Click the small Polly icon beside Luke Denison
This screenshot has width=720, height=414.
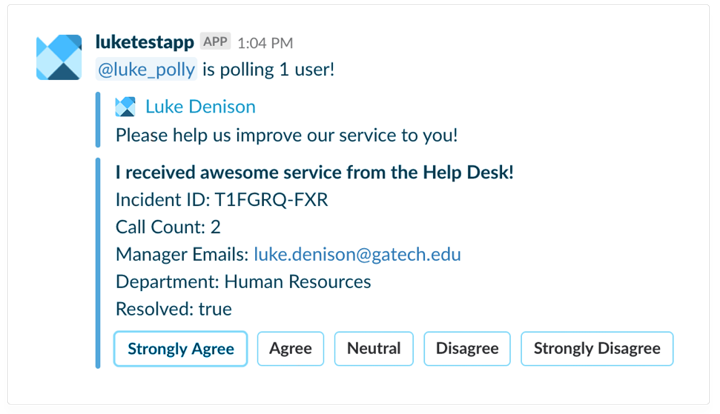[125, 107]
